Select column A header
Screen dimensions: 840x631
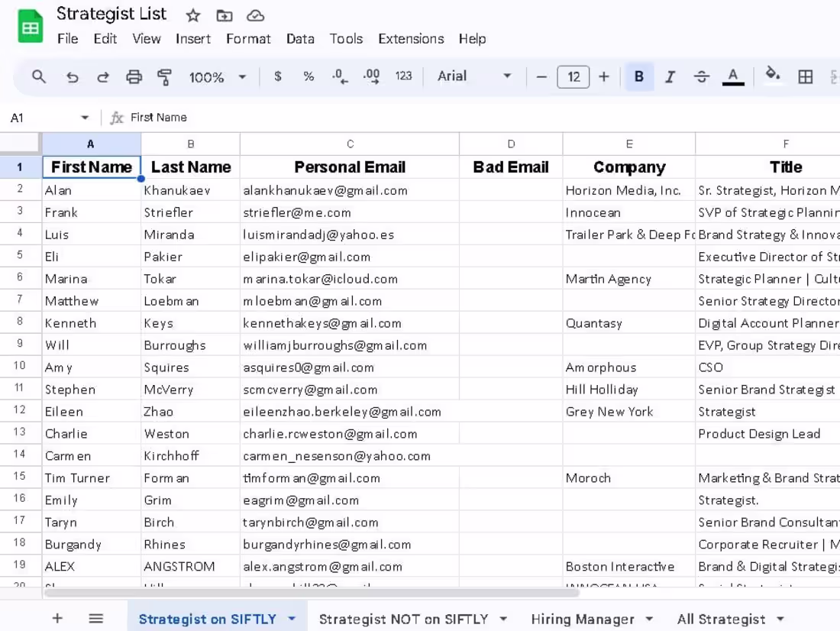91,144
